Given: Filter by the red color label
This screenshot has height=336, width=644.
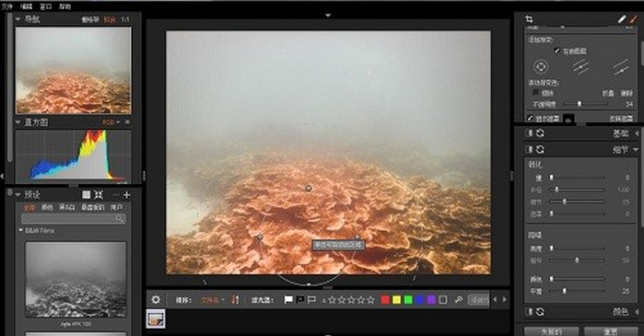Looking at the screenshot, I should (x=385, y=300).
